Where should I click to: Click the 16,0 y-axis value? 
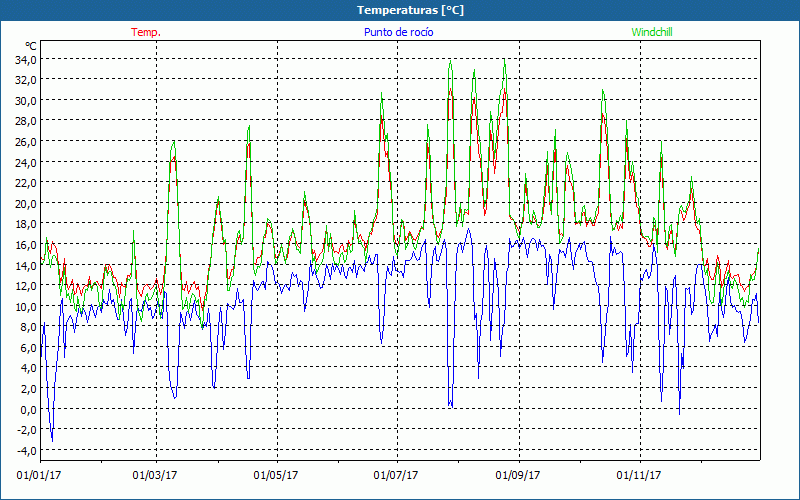[x=27, y=245]
